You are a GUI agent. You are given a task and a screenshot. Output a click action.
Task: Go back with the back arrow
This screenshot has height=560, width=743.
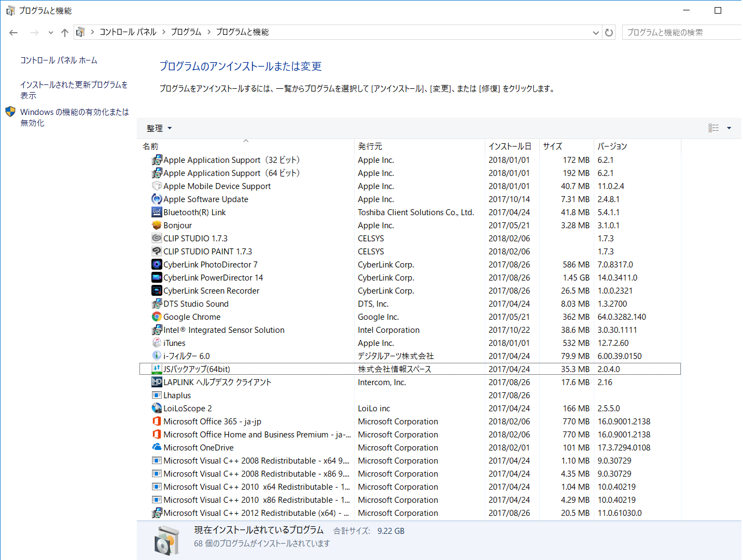tap(14, 33)
